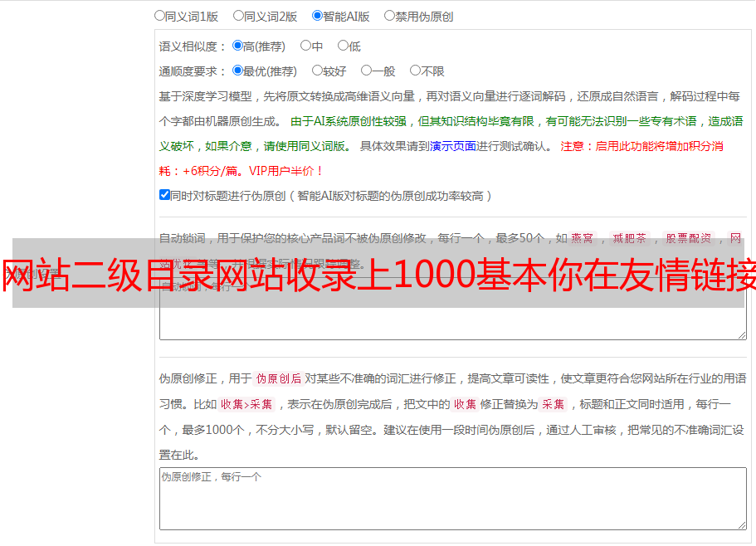Click inside the 自动锁词 text area
The width and height of the screenshot is (756, 546).
click(453, 309)
